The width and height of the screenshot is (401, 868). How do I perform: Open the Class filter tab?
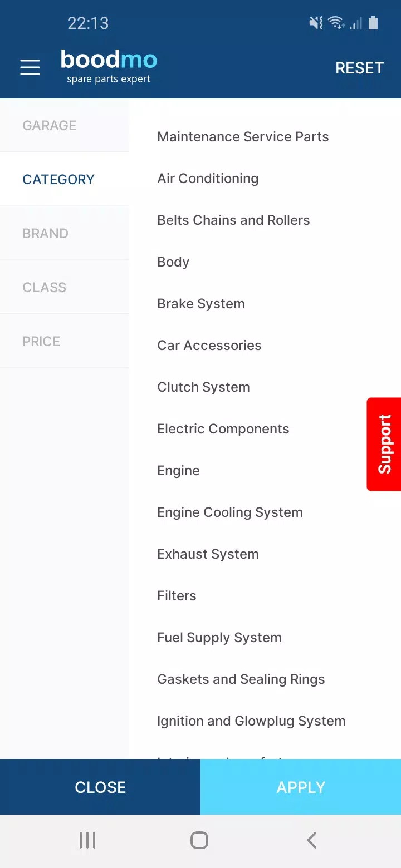coord(45,288)
